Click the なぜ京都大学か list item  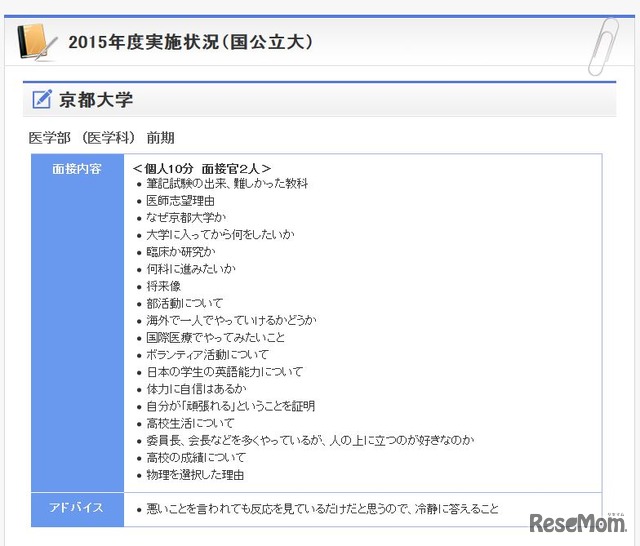click(186, 218)
